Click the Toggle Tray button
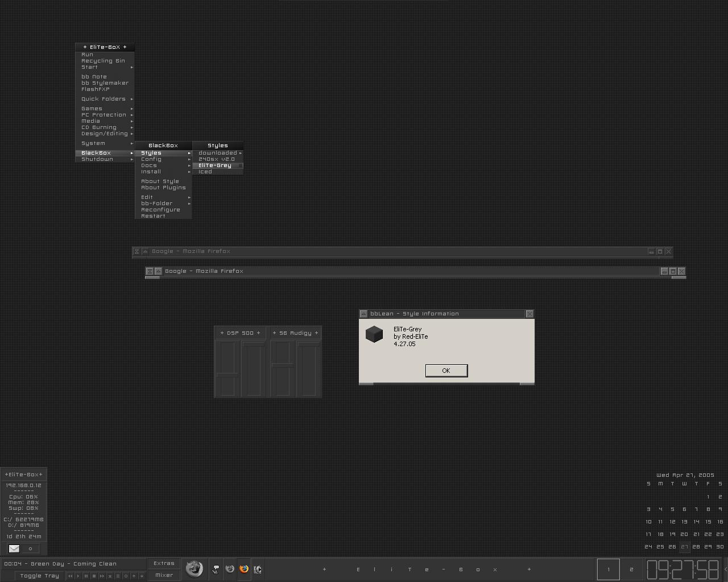 39,576
